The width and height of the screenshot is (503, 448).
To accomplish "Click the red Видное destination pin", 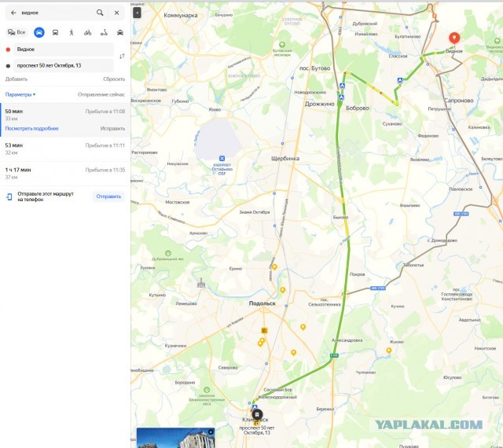I will [x=454, y=39].
